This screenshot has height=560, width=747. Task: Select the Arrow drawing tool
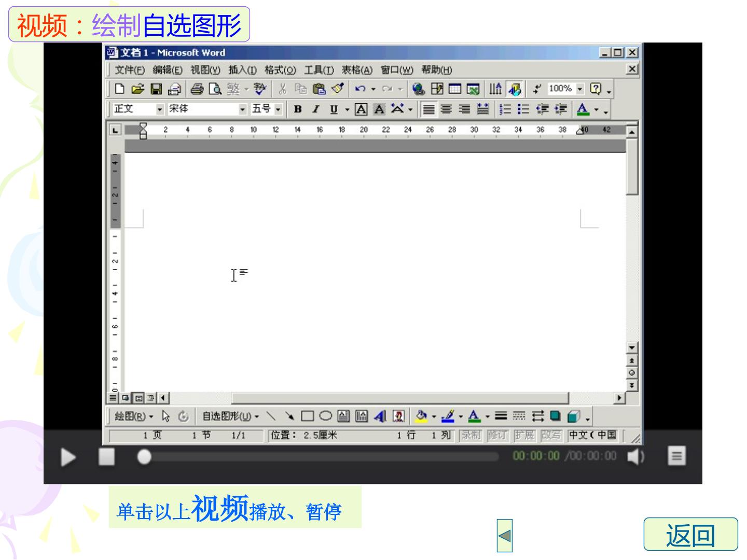coord(289,416)
